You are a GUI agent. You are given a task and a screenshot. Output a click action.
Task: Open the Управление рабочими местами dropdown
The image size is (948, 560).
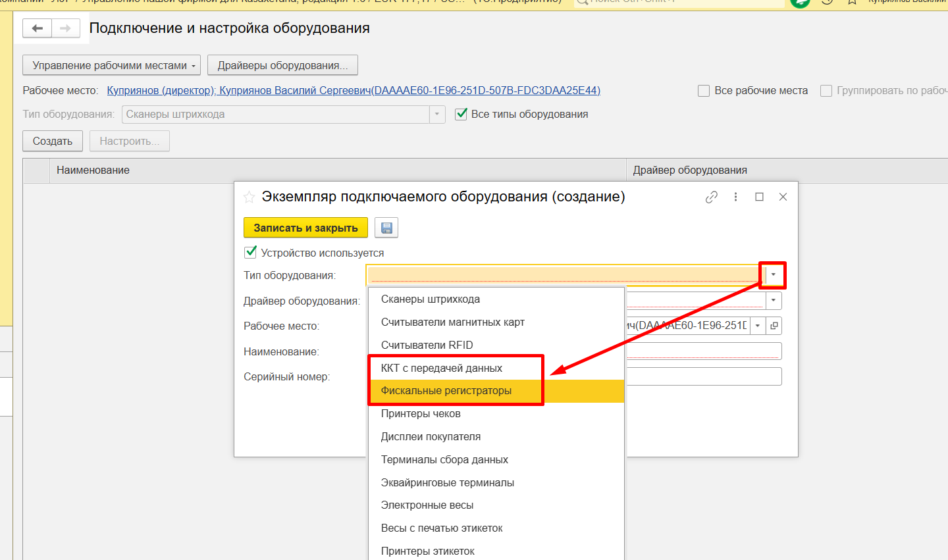tap(111, 65)
